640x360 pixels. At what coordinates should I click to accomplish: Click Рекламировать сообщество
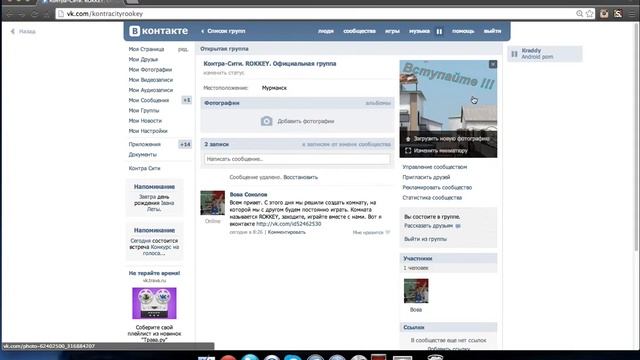coord(437,187)
